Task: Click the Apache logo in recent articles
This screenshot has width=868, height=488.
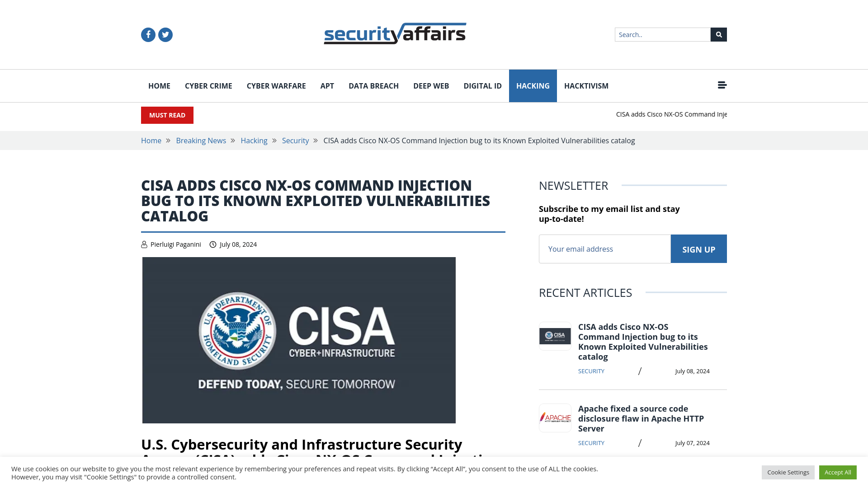Action: pyautogui.click(x=555, y=417)
